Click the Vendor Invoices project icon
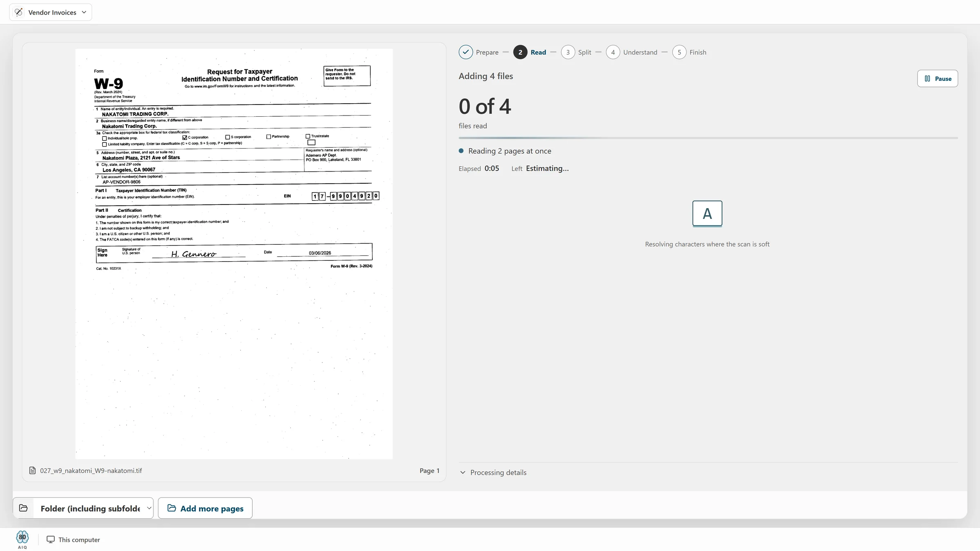The width and height of the screenshot is (980, 551). 19,12
